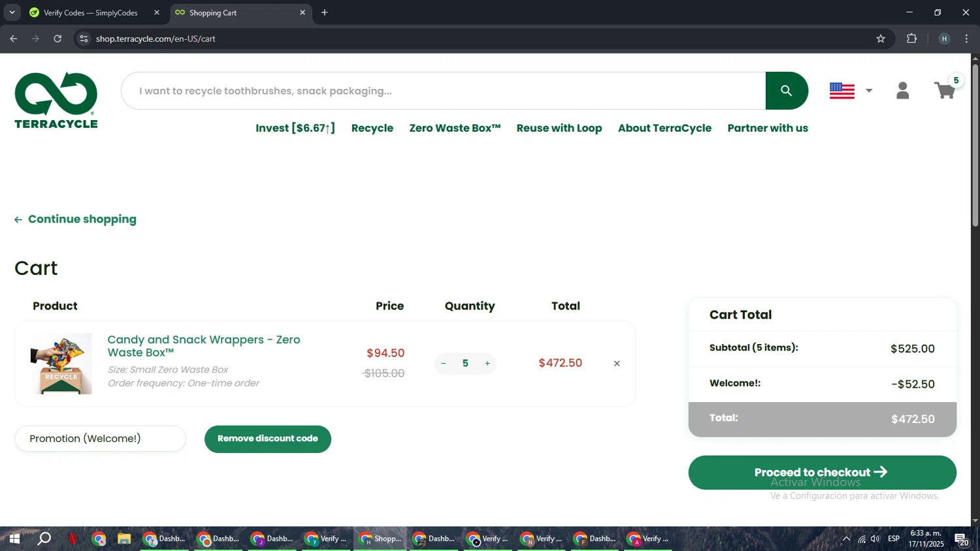Open the browser extensions puzzle icon
Screen dimensions: 980x551
[912, 39]
